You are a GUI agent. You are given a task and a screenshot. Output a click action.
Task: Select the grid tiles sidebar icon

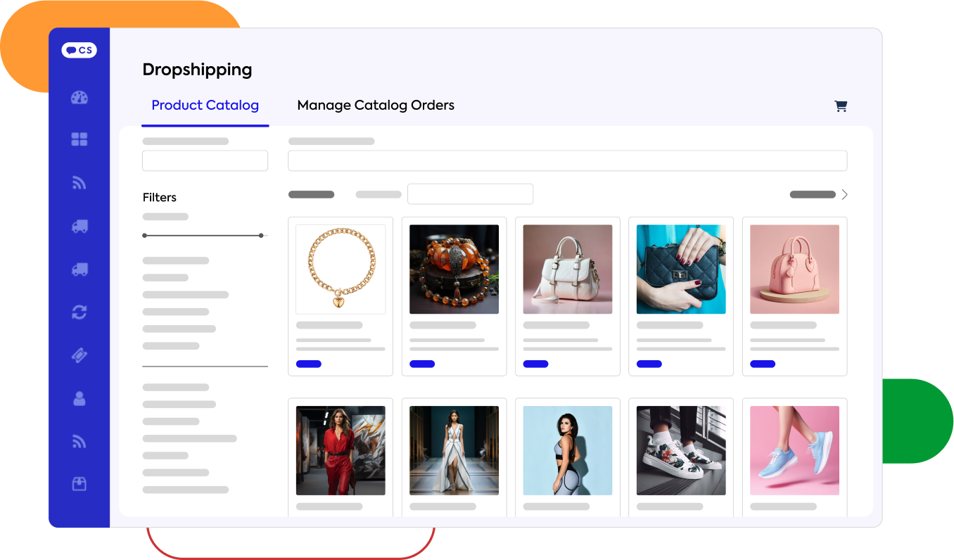pos(79,140)
